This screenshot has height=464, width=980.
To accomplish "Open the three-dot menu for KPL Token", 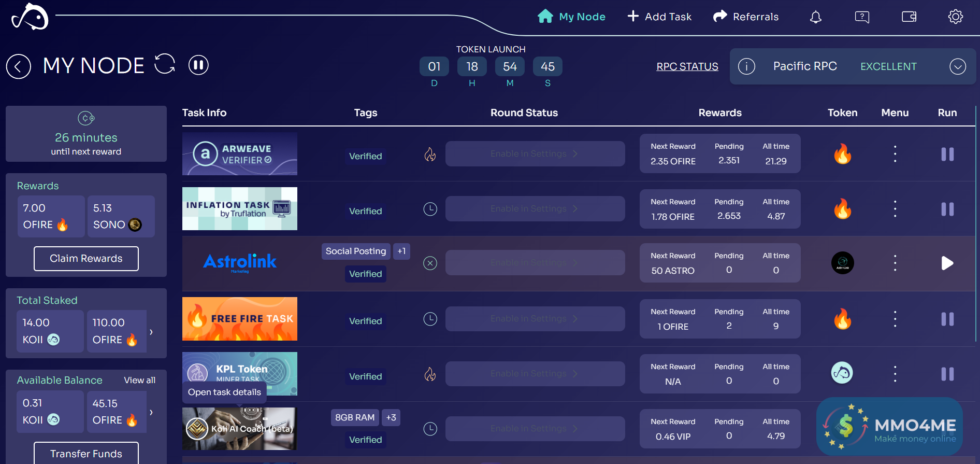I will pos(895,374).
